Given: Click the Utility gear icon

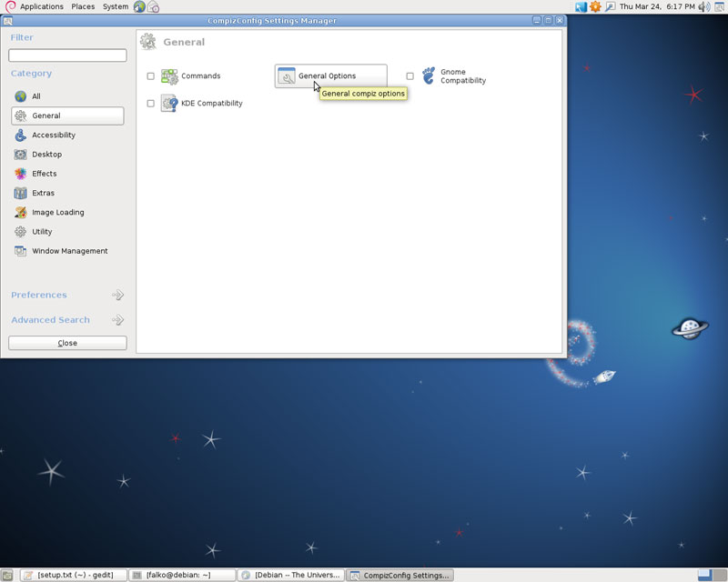Looking at the screenshot, I should [x=20, y=232].
